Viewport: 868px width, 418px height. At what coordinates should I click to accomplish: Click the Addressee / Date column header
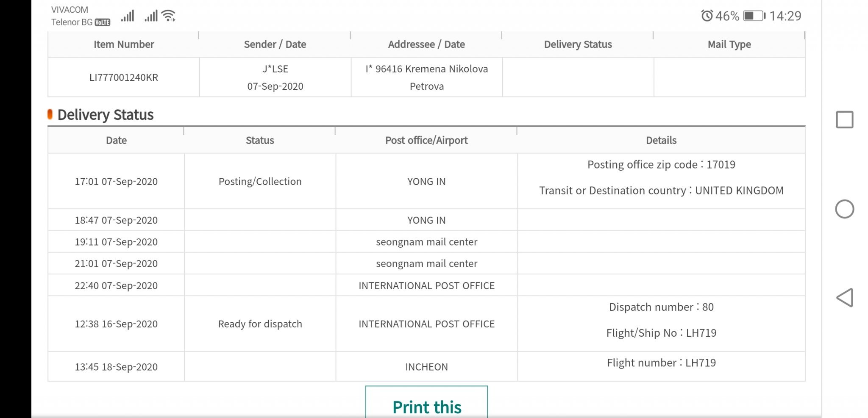[426, 44]
